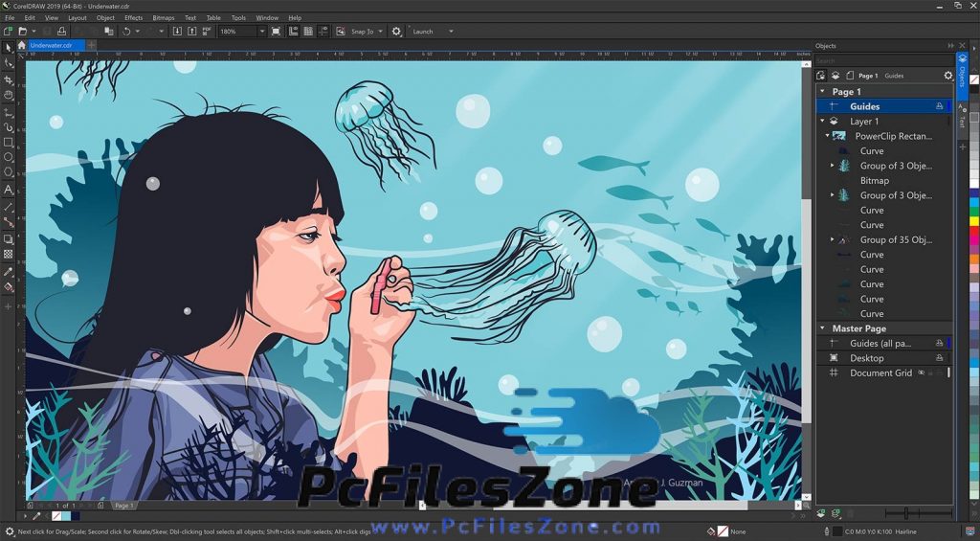Select the Crop tool
This screenshot has width=980, height=541.
tap(9, 79)
